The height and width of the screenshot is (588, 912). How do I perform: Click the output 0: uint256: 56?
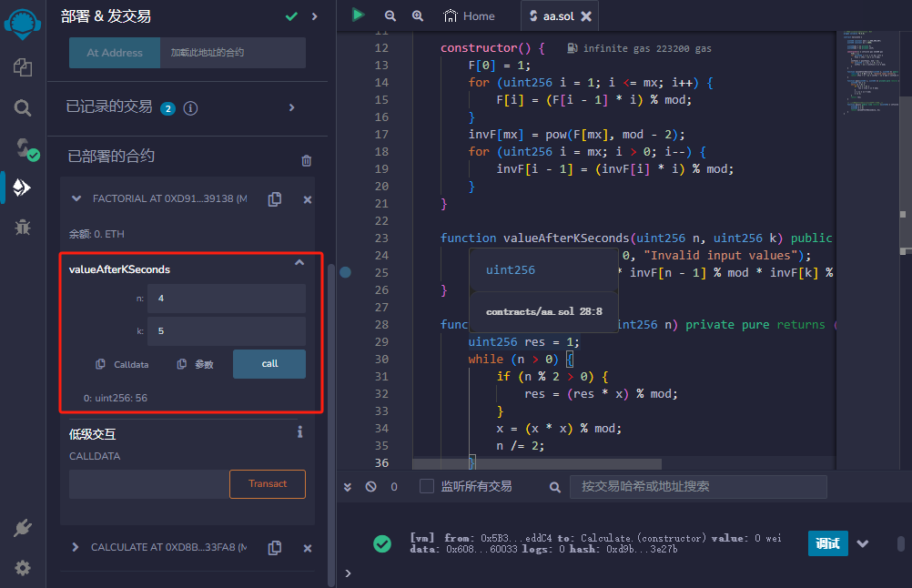tap(116, 398)
